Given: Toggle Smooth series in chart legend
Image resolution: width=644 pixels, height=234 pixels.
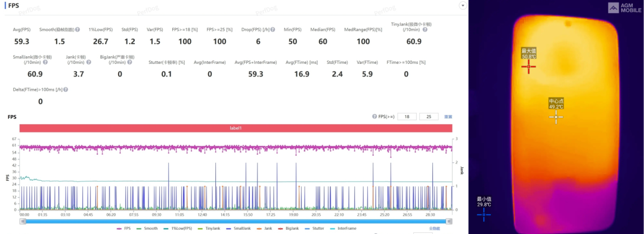Looking at the screenshot, I should click(147, 228).
